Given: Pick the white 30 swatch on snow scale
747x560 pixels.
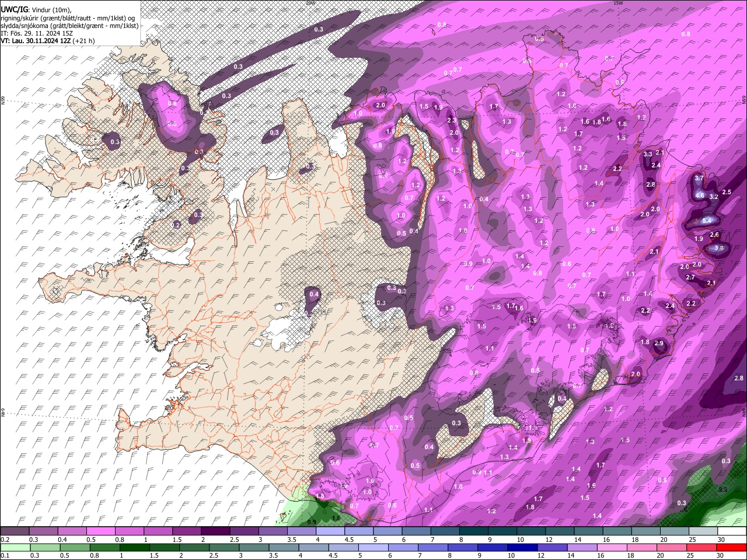Looking at the screenshot, I should click(x=732, y=531).
